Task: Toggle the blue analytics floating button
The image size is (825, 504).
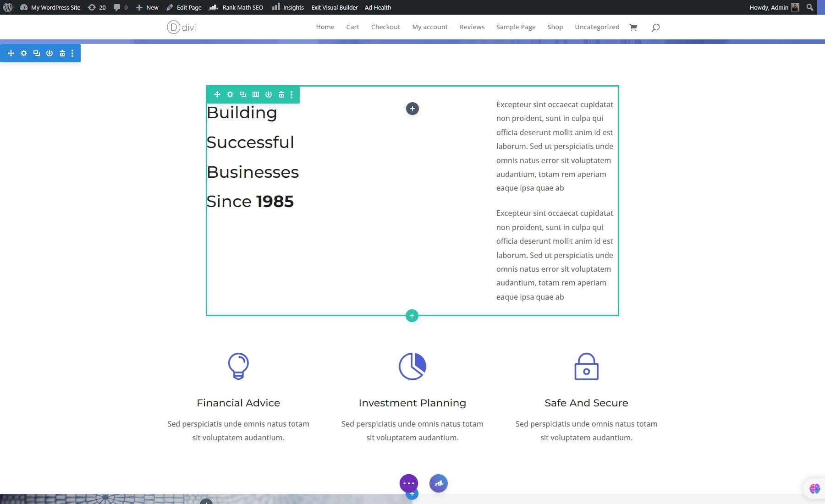Action: (x=438, y=483)
